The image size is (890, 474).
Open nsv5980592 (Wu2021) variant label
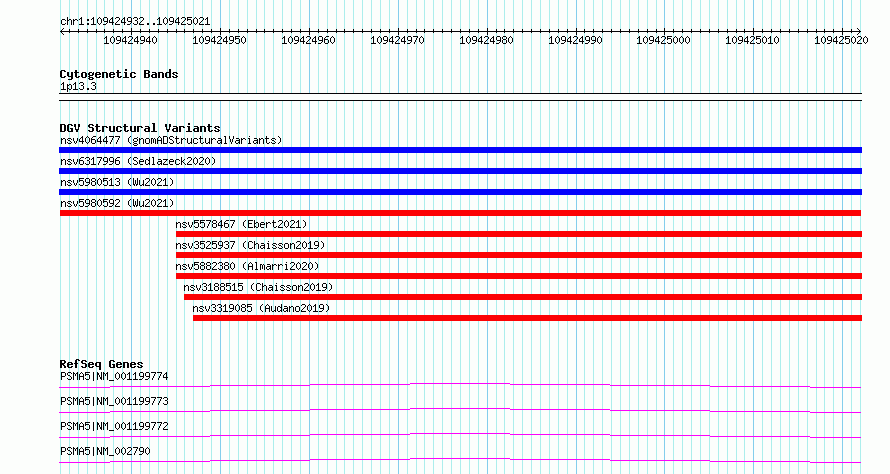[x=117, y=203]
